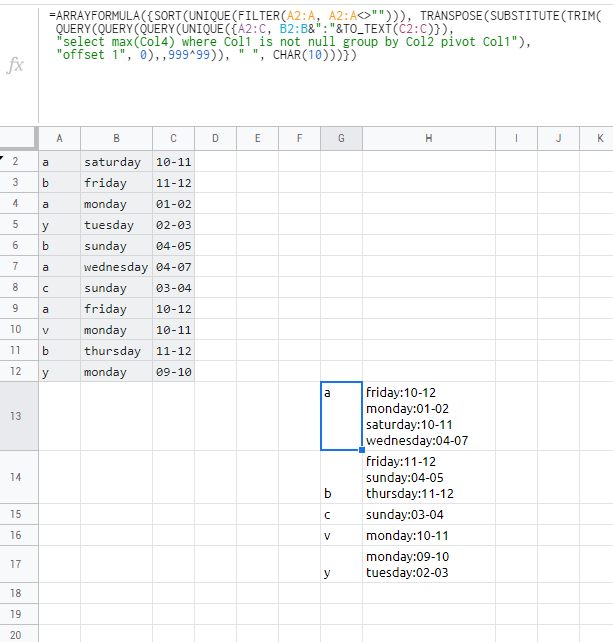613x642 pixels.
Task: Select column C header
Action: click(x=174, y=138)
